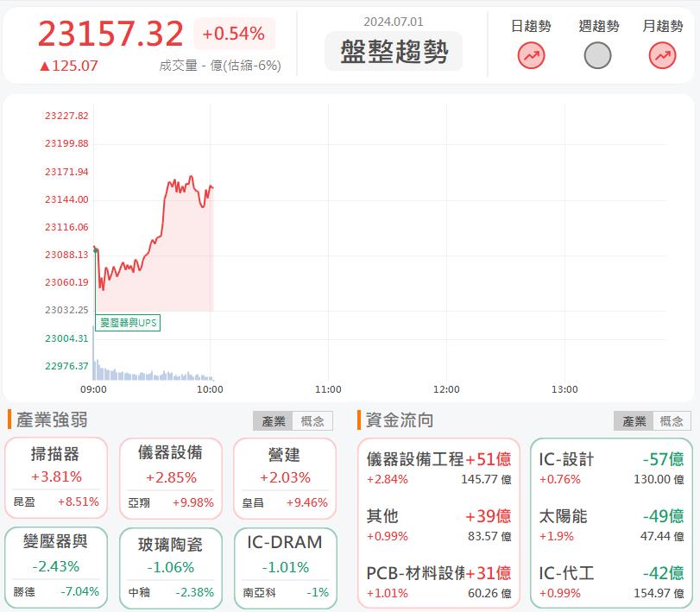Click stock 南亞科 -1%
This screenshot has height=612, width=700.
tap(285, 592)
